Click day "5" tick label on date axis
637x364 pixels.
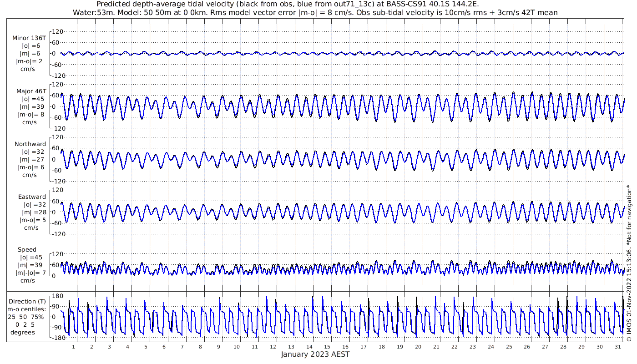coord(146,347)
